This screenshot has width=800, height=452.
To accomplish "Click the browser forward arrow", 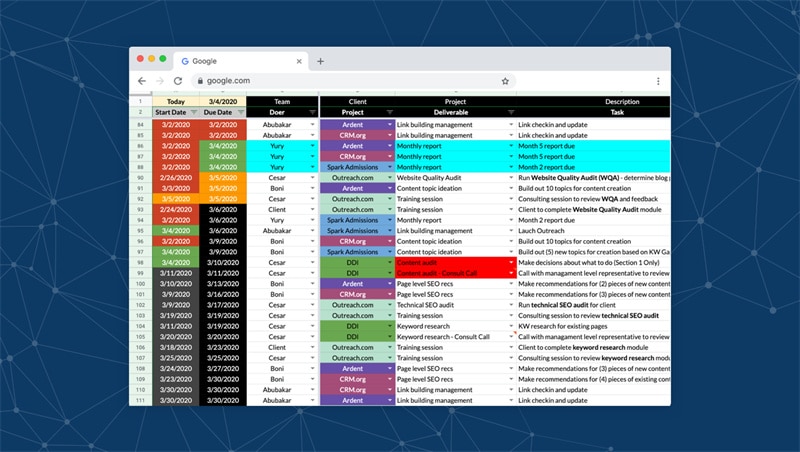I will point(160,81).
